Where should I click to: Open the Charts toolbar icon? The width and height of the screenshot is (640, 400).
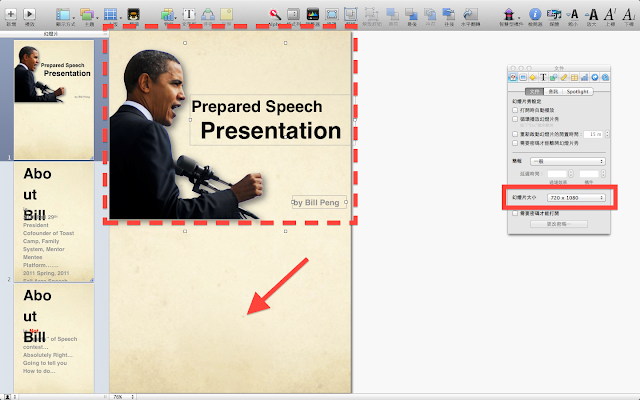tap(167, 15)
